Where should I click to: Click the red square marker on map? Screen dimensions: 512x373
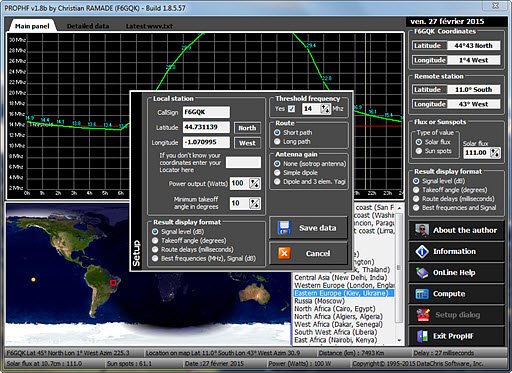point(113,283)
